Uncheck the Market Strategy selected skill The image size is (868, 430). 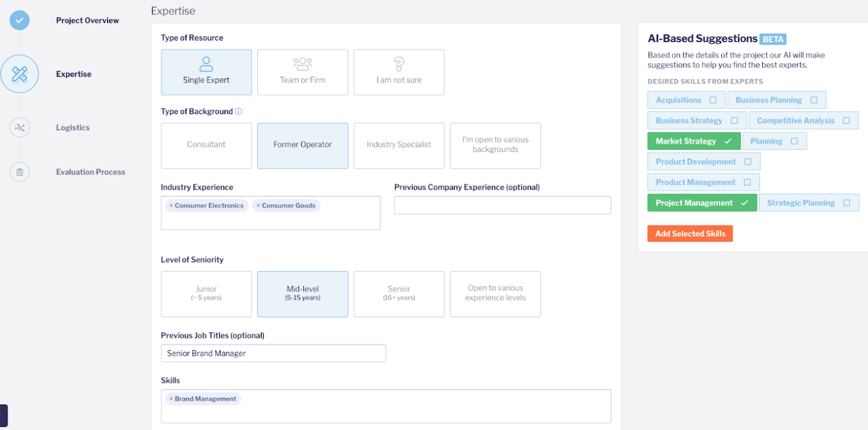(694, 141)
